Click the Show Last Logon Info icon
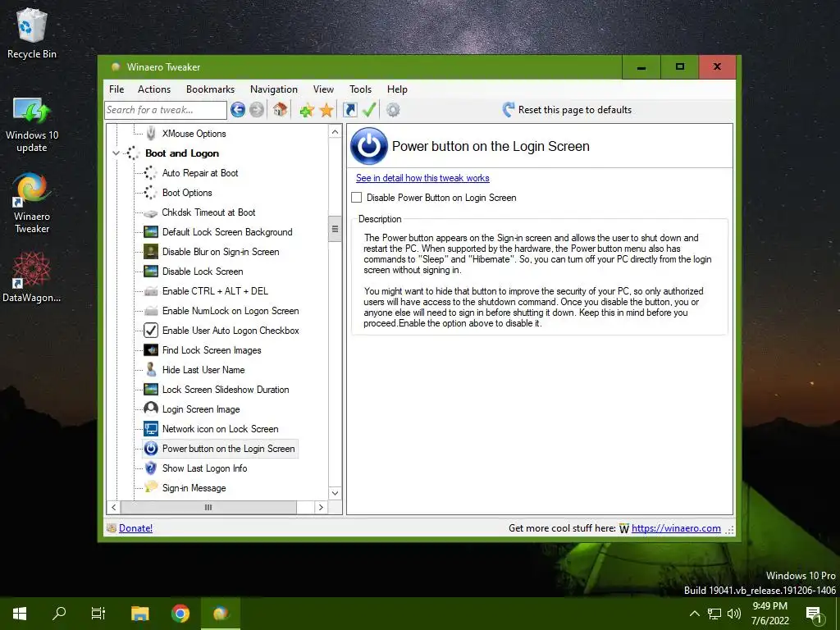Screen dimensions: 840x630 [151, 468]
